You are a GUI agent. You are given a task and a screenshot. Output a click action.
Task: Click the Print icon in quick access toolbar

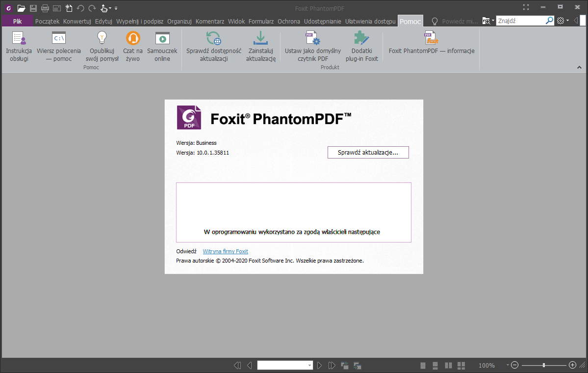[x=45, y=8]
